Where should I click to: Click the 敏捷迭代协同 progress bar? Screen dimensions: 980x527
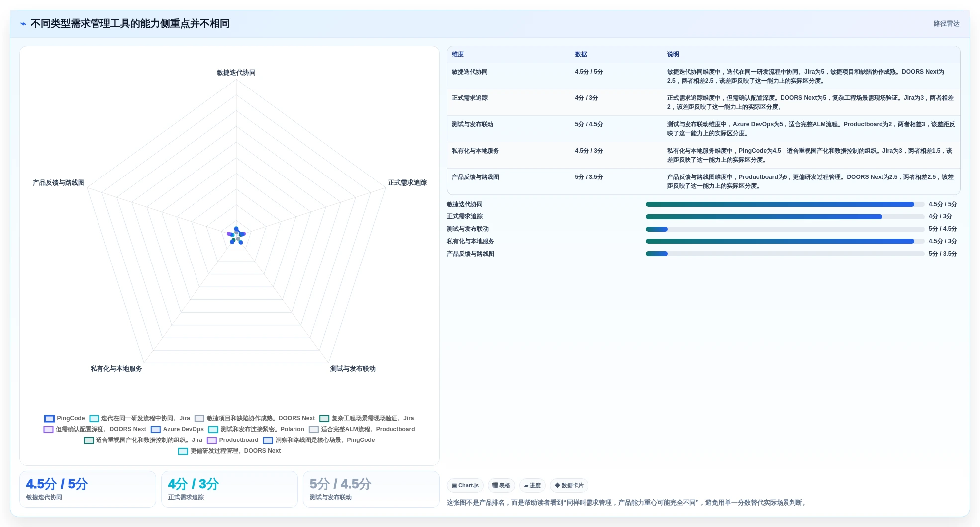pyautogui.click(x=785, y=204)
